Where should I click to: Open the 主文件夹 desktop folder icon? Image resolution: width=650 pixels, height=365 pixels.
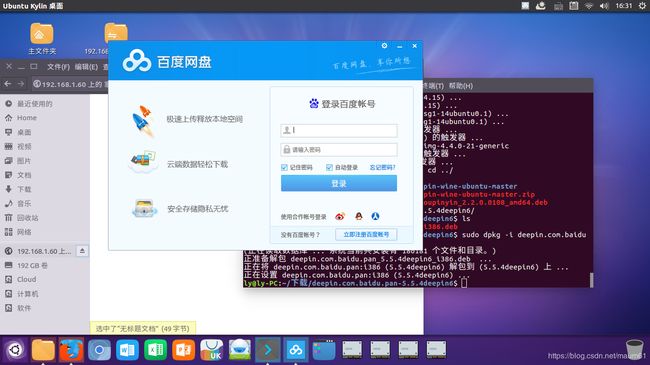click(42, 39)
